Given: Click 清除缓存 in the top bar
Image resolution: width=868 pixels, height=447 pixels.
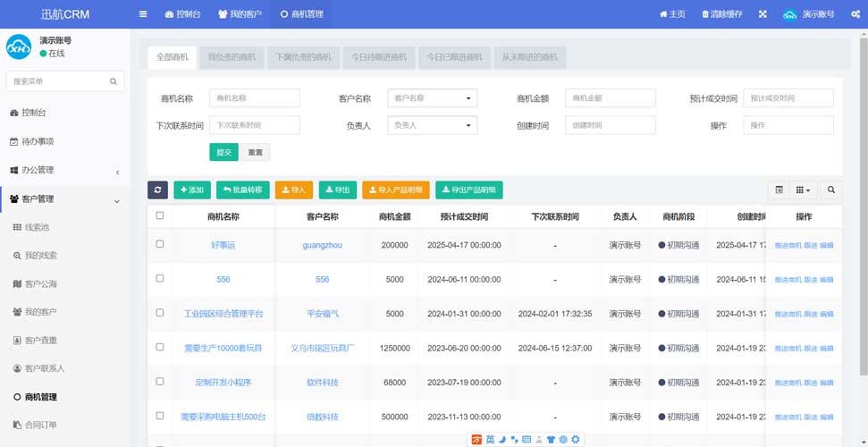Looking at the screenshot, I should [x=722, y=14].
